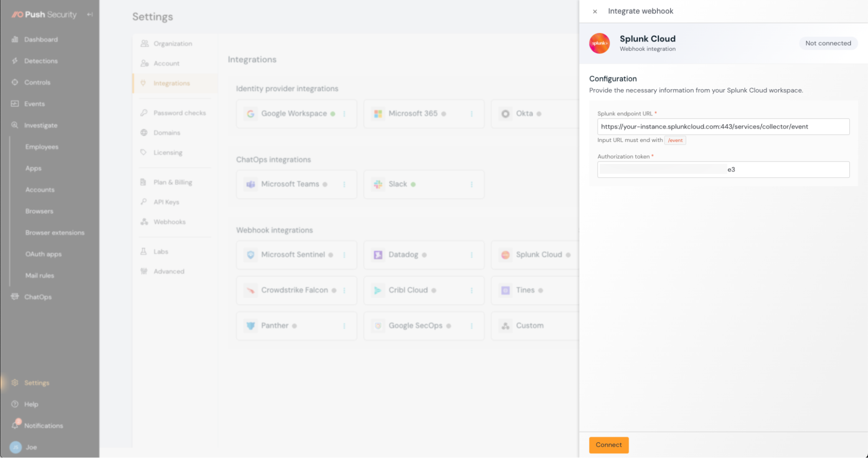Open the Google Workspace options menu
The image size is (868, 458).
pos(344,114)
